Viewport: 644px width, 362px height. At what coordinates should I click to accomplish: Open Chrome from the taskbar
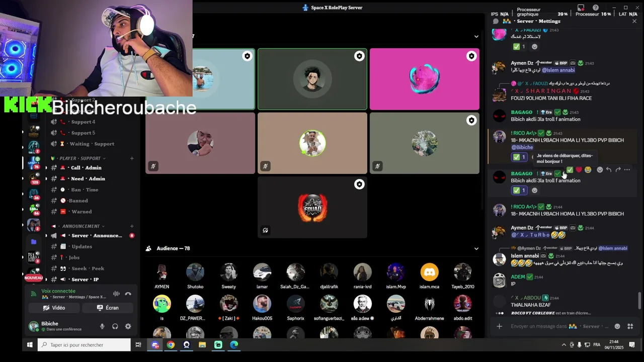[171, 345]
